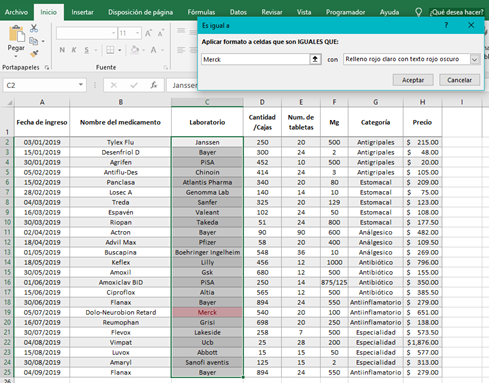Image resolution: width=489 pixels, height=383 pixels.
Task: Click the Aceptar button
Action: [x=413, y=80]
